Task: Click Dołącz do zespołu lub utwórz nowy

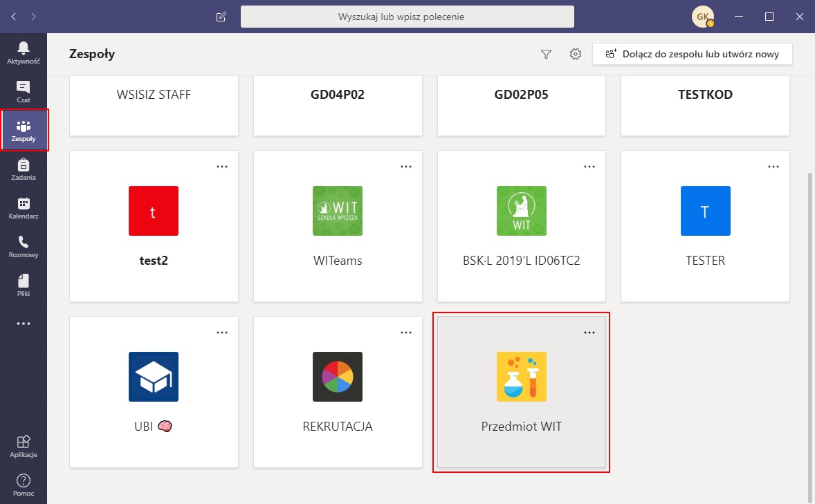Action: (693, 54)
